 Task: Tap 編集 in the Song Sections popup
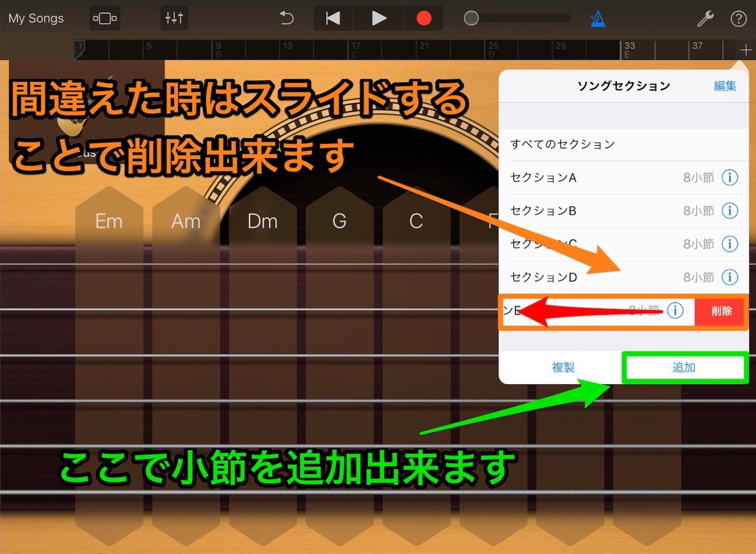point(725,86)
